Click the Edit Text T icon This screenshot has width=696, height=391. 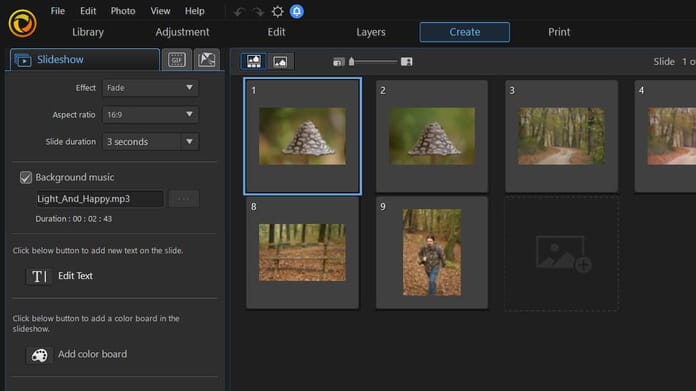coord(39,276)
